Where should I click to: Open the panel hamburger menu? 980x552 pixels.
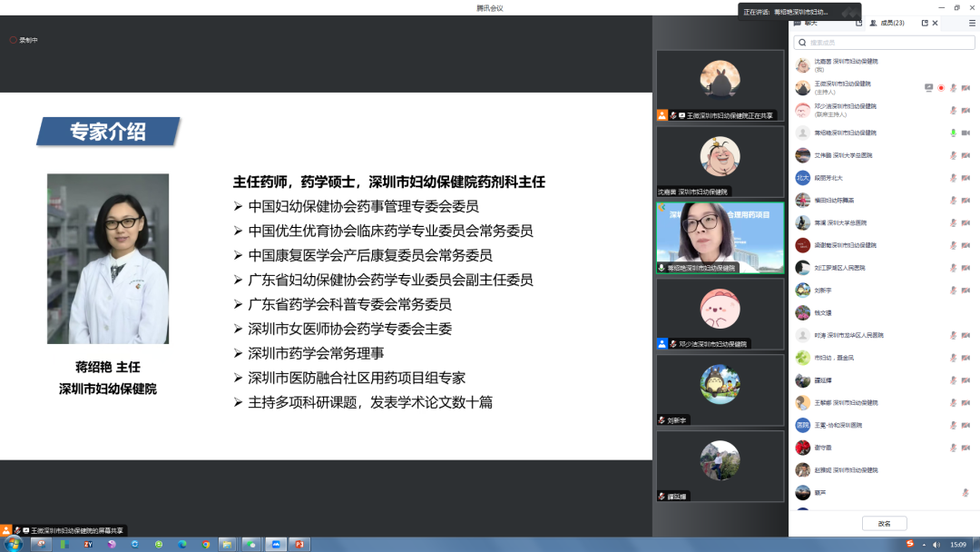point(972,23)
